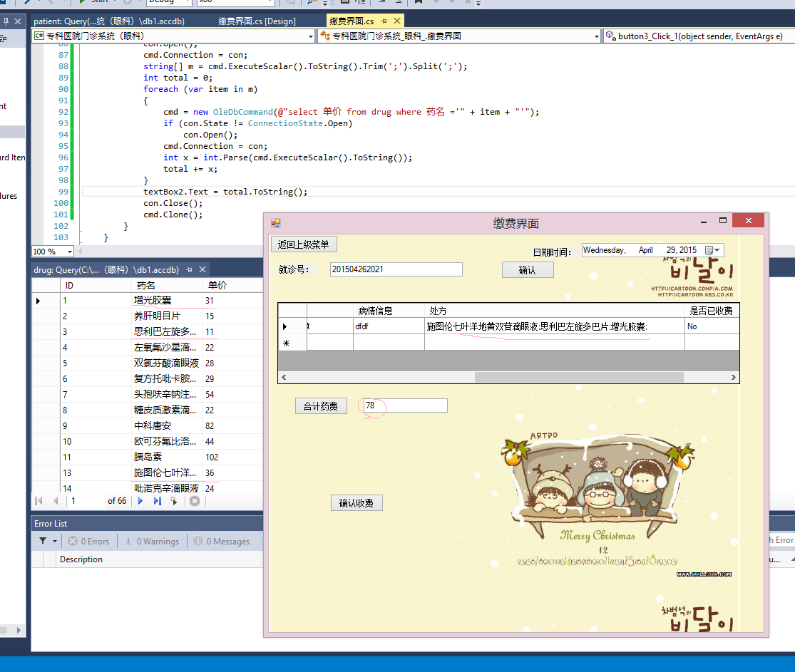Viewport: 795px width, 672px height.
Task: Click the stop data retrieval icon
Action: (194, 501)
